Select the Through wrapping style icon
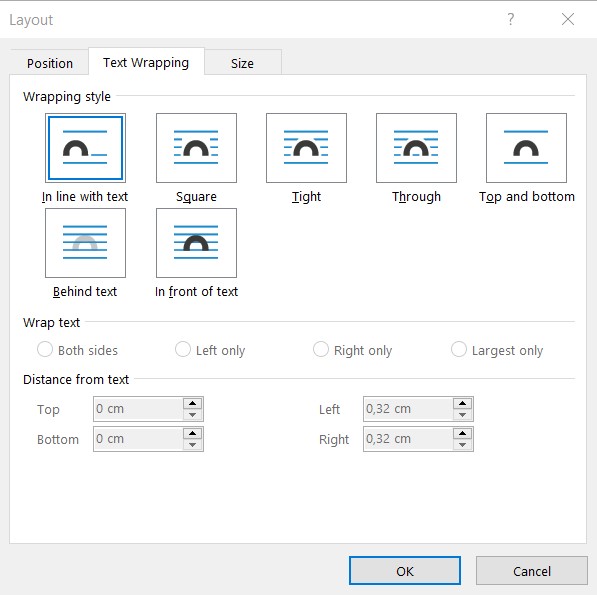The image size is (597, 595). coord(416,148)
